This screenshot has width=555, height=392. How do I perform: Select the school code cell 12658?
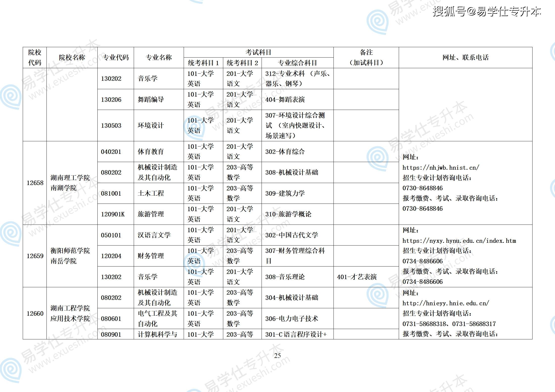[x=35, y=183]
